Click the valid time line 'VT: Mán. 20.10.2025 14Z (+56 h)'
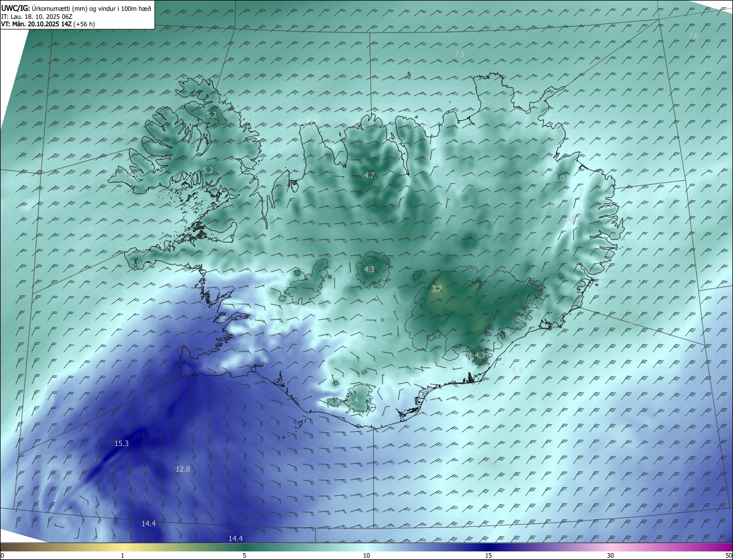733x560 pixels. click(x=48, y=24)
